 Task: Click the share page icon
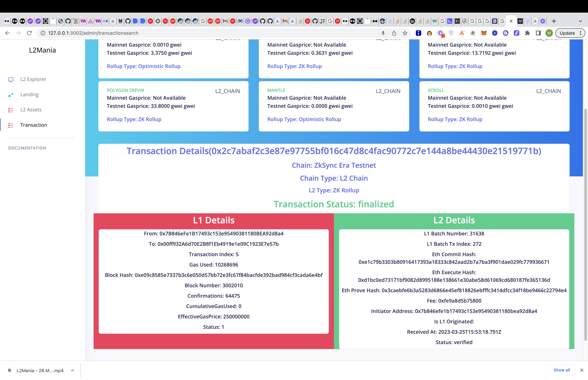click(394, 33)
